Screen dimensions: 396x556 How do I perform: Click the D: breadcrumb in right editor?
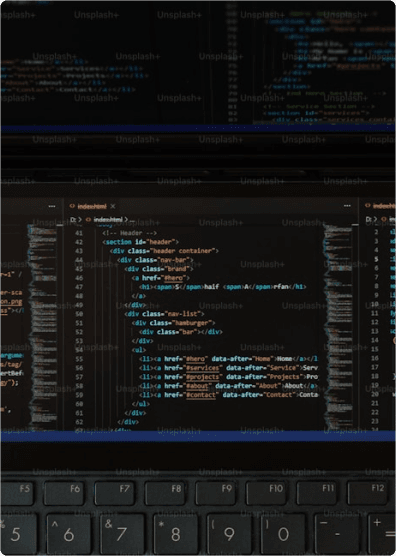point(369,220)
